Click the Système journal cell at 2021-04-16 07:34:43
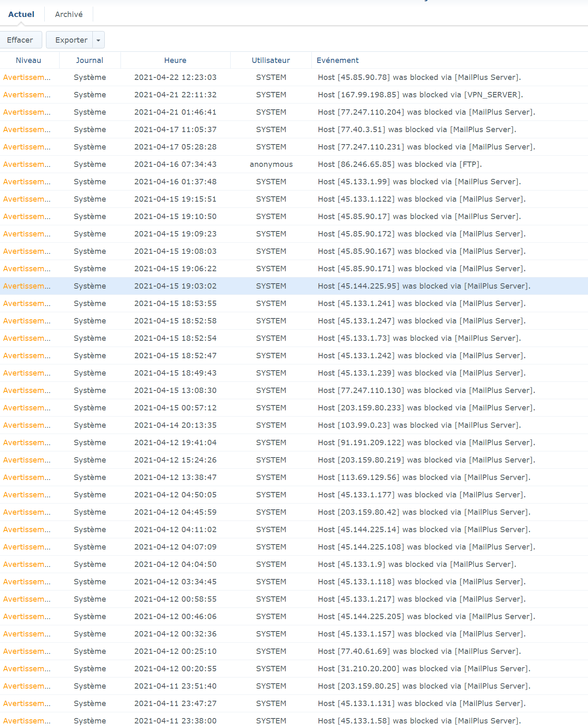This screenshot has width=588, height=728. pos(90,164)
